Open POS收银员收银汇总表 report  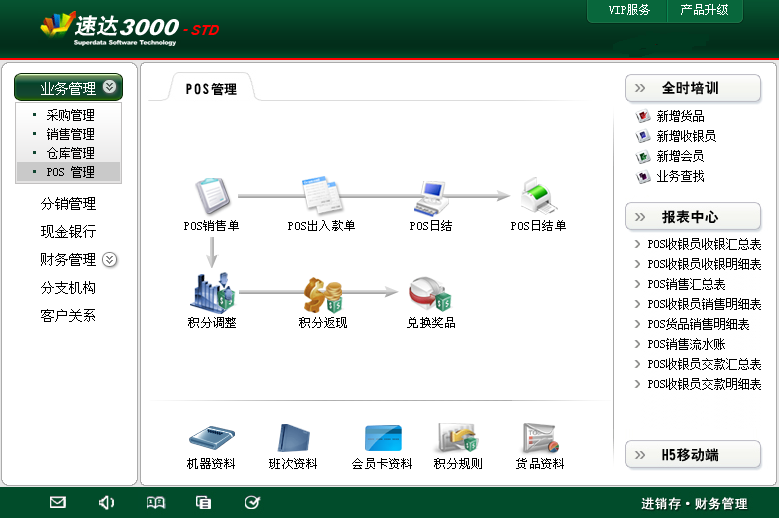704,244
